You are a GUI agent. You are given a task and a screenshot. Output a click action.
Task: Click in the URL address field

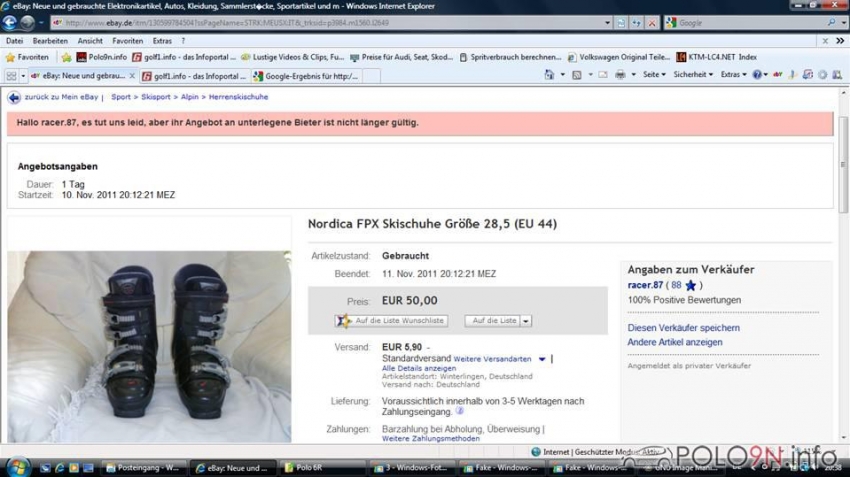[325, 23]
